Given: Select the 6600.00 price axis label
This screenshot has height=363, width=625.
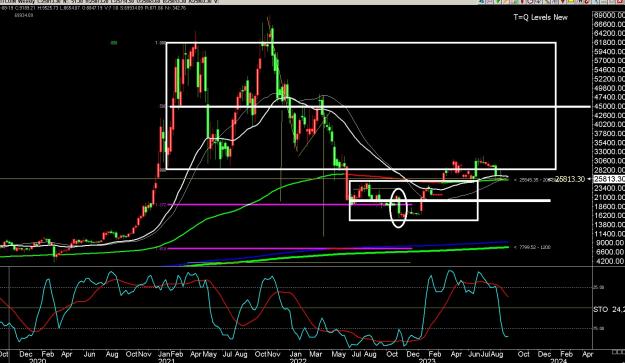Looking at the screenshot, I should [x=611, y=252].
